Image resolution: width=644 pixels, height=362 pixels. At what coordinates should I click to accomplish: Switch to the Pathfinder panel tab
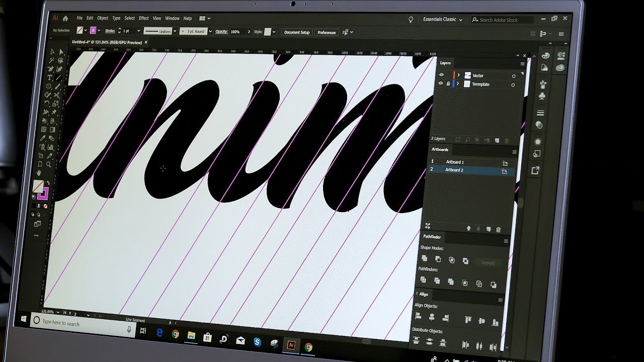click(432, 237)
